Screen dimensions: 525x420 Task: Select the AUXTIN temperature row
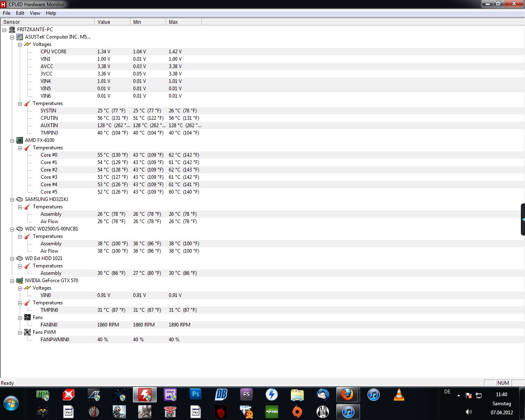(262, 126)
